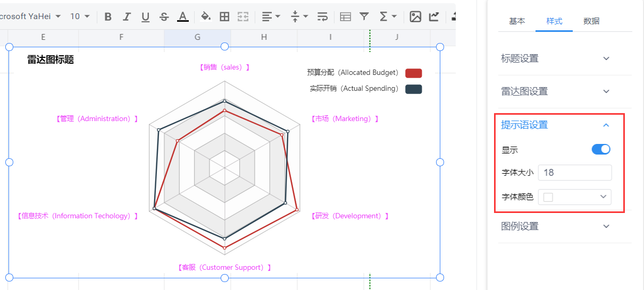Open the font color tool
This screenshot has width=644, height=290.
tap(183, 16)
